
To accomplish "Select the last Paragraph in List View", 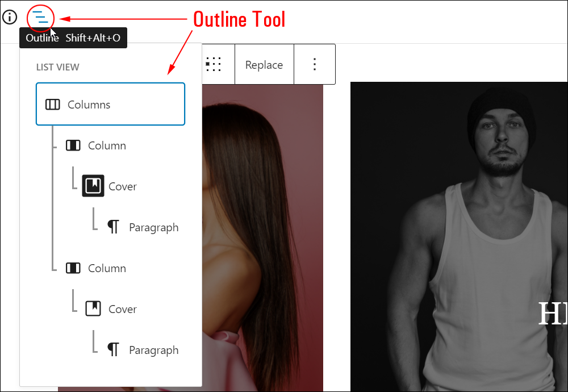I will 143,350.
